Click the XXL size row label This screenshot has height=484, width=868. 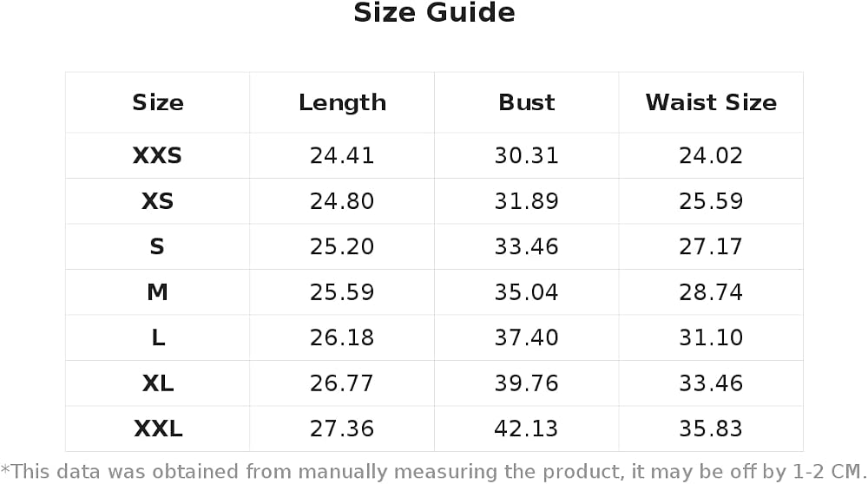click(158, 428)
